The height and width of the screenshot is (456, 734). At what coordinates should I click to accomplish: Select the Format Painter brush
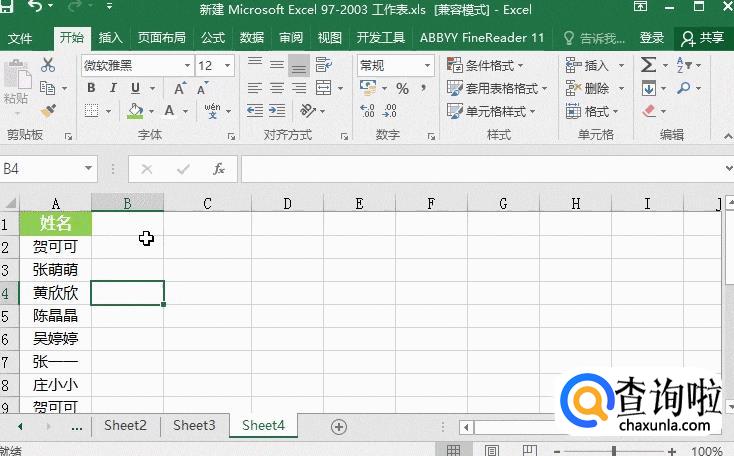coord(48,111)
